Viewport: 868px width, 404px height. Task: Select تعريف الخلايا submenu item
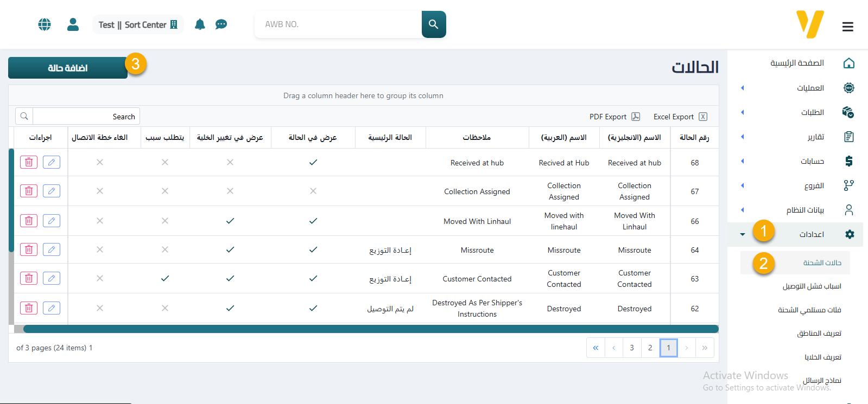click(x=823, y=357)
